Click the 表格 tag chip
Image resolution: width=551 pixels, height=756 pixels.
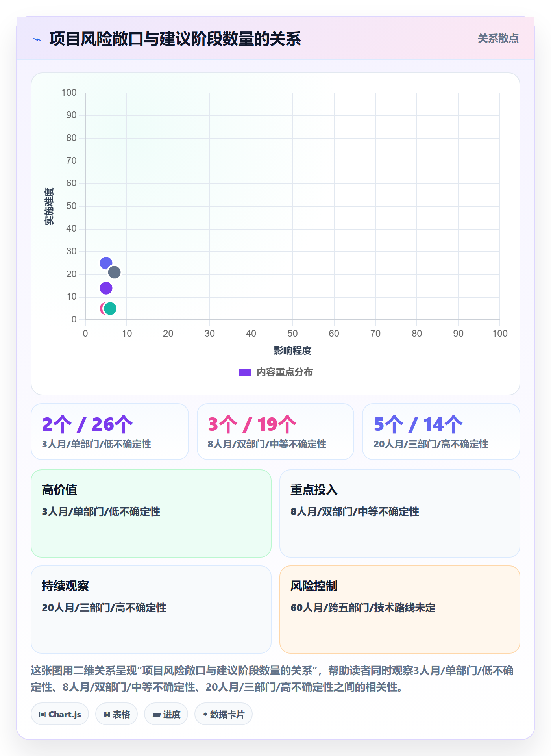tap(116, 714)
